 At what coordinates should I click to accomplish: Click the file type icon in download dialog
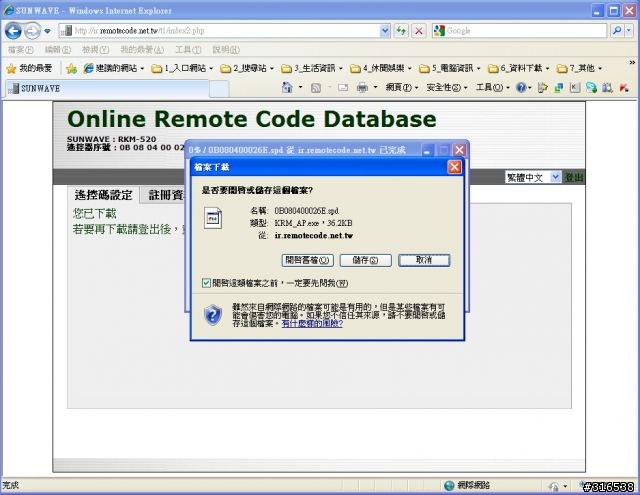(213, 218)
